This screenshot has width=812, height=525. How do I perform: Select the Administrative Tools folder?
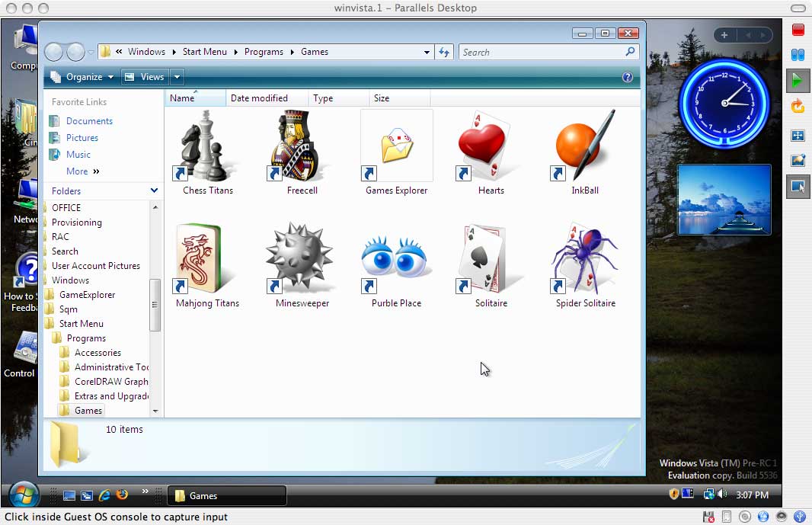pos(111,367)
